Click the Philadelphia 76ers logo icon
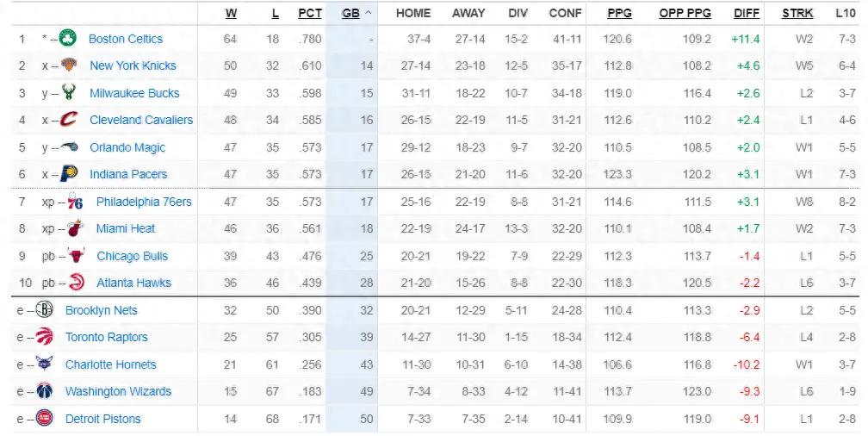This screenshot has height=436, width=868. 75,202
